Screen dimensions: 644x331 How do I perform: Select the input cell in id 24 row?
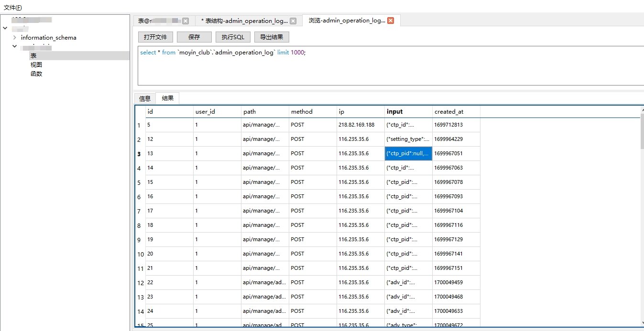click(x=408, y=311)
